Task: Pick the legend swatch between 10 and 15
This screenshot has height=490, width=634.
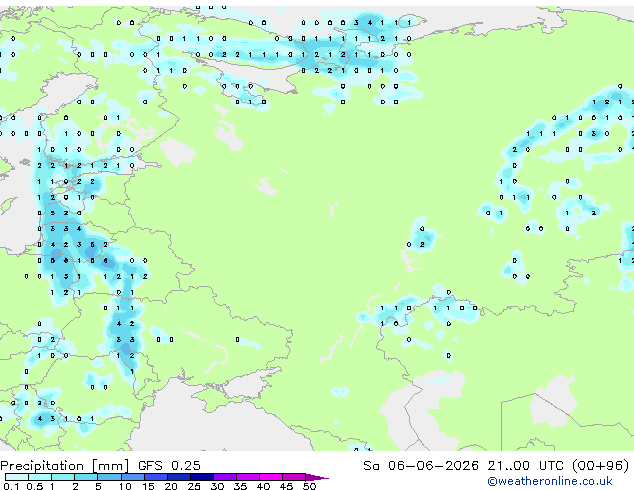Action: 133,477
